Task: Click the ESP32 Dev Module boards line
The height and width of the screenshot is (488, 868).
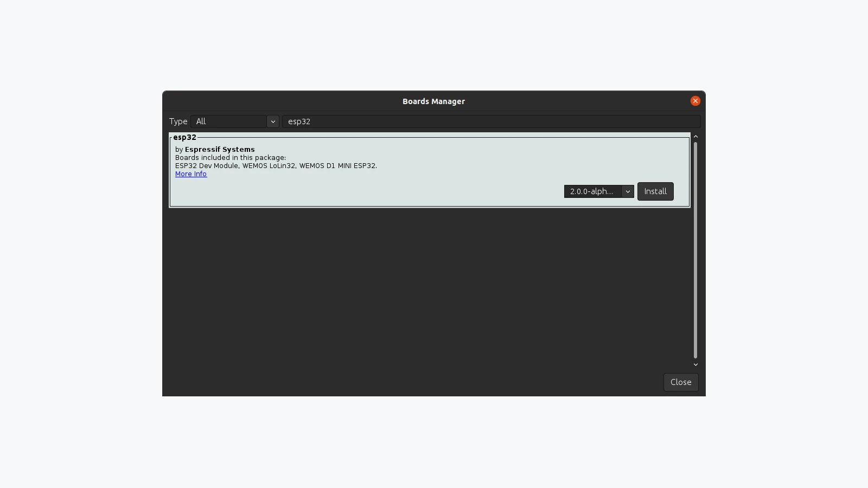Action: [x=276, y=166]
